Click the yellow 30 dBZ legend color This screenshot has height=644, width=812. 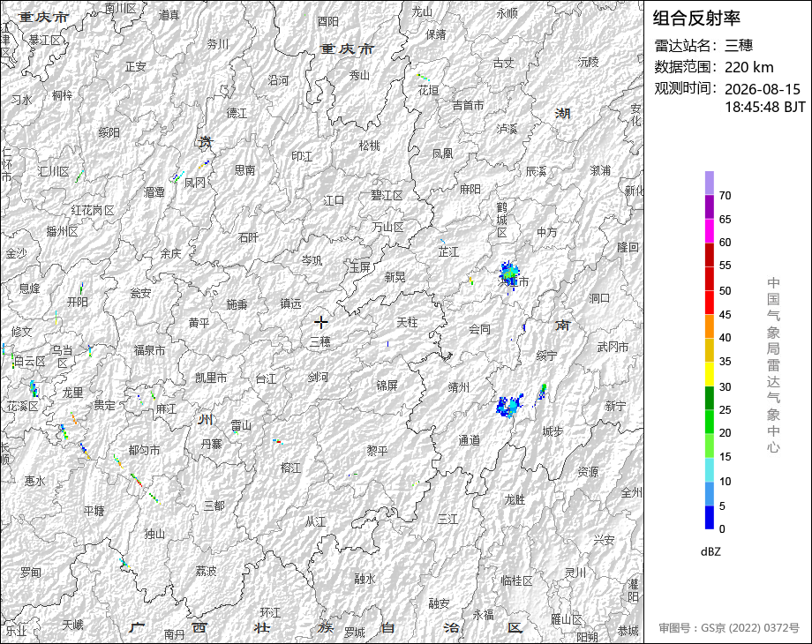point(710,374)
